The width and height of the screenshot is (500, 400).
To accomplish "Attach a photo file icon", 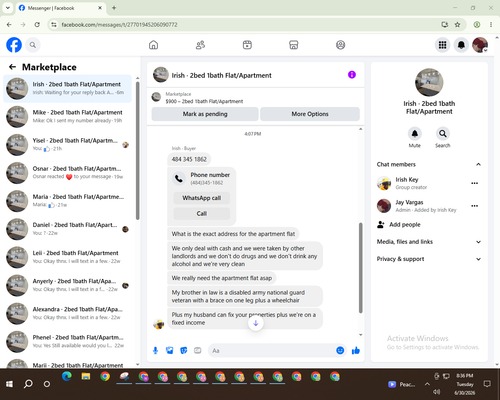I will [170, 350].
